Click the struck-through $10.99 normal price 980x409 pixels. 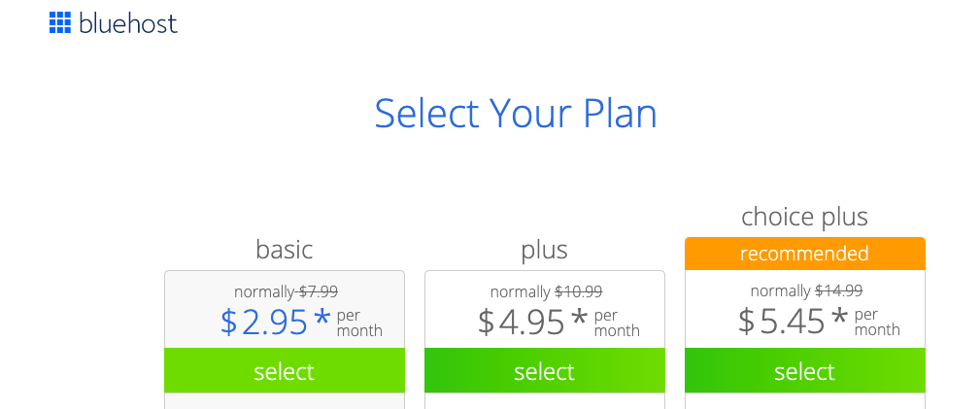pyautogui.click(x=579, y=292)
